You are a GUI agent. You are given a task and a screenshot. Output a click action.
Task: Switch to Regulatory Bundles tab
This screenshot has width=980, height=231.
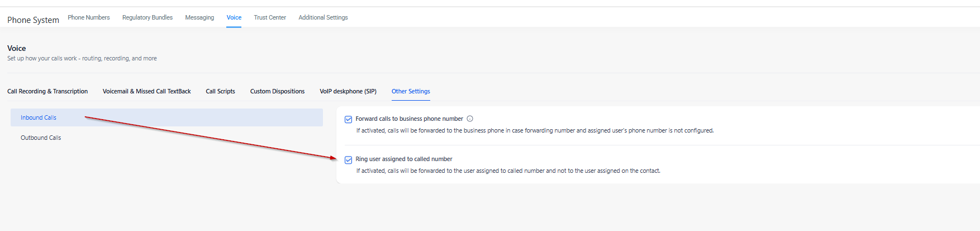point(148,17)
